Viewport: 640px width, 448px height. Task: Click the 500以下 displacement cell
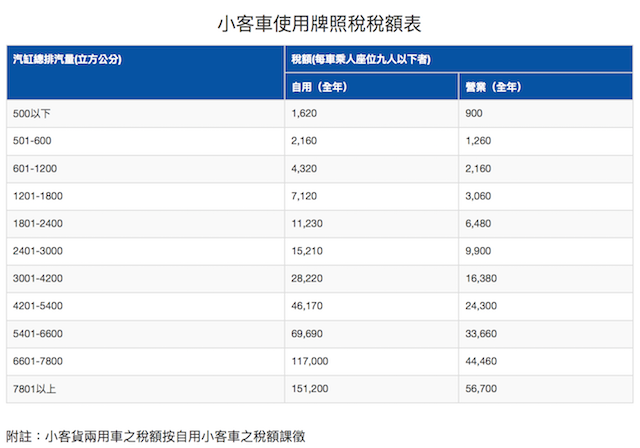(31, 114)
